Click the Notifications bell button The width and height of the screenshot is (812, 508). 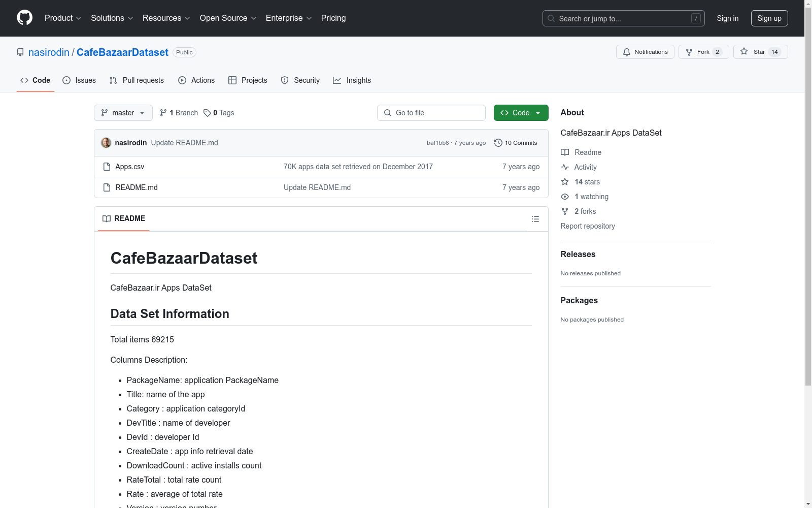(645, 52)
